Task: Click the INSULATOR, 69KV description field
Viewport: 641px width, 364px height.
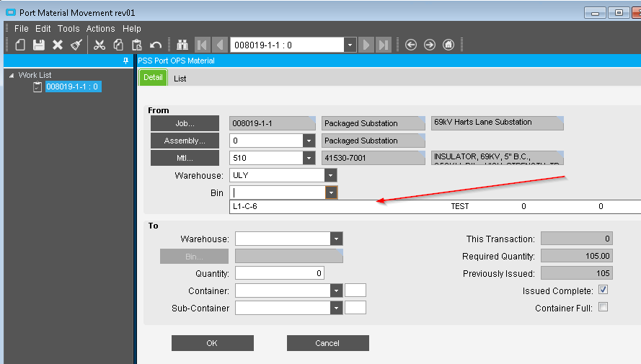Action: pyautogui.click(x=497, y=158)
